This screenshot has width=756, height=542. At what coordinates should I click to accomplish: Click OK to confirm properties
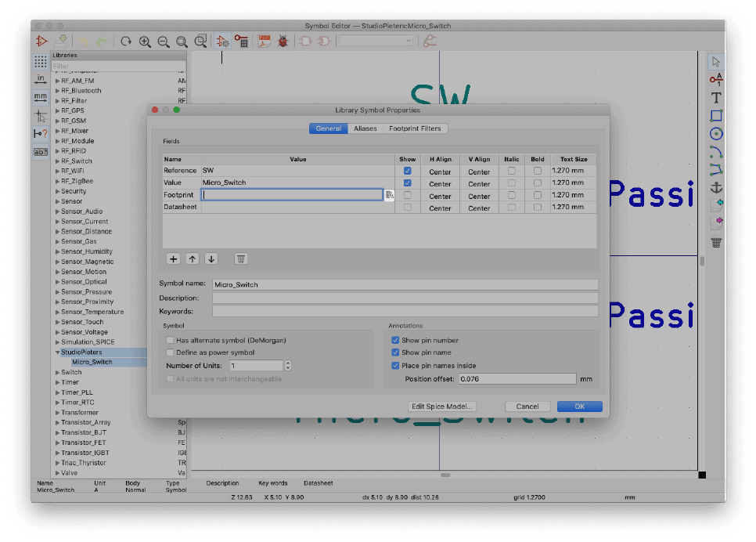point(580,406)
